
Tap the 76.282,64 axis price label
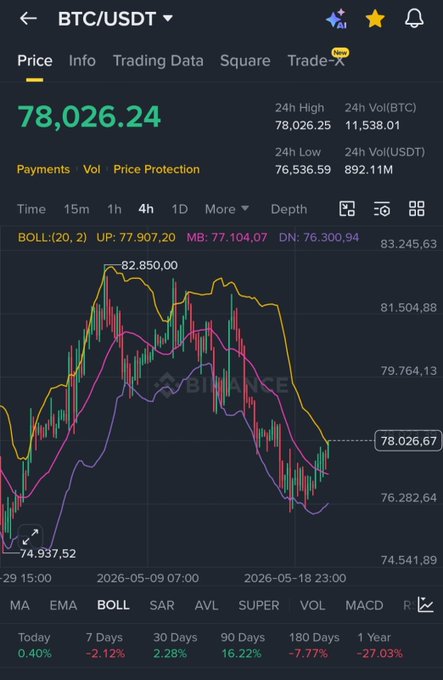(x=408, y=497)
